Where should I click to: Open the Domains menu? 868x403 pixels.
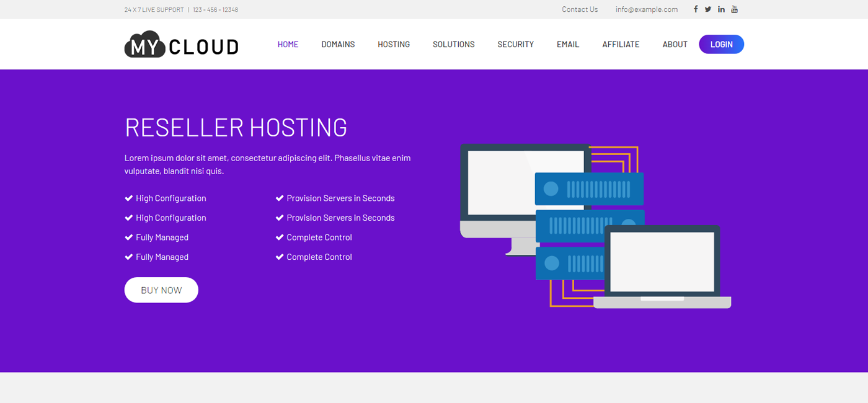(338, 45)
